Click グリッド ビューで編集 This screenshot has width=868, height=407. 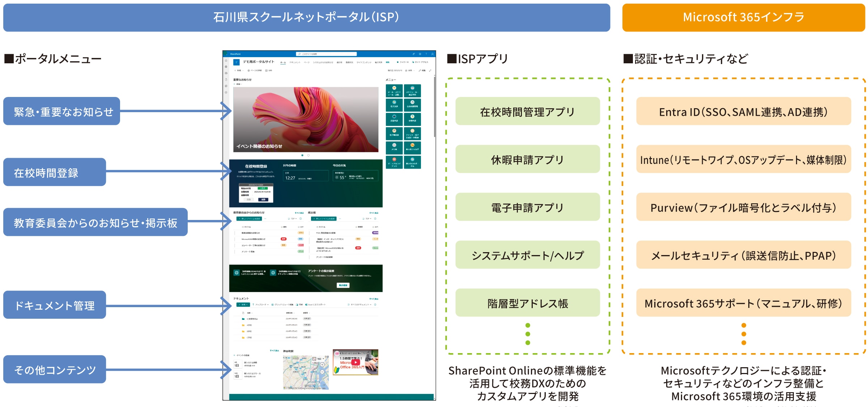click(x=282, y=305)
